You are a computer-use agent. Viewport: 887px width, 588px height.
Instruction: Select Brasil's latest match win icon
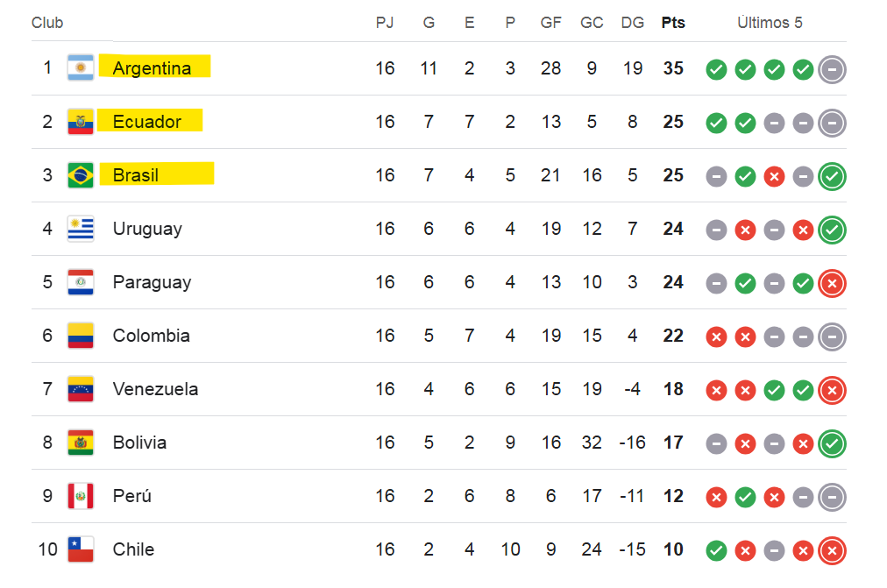tap(832, 176)
